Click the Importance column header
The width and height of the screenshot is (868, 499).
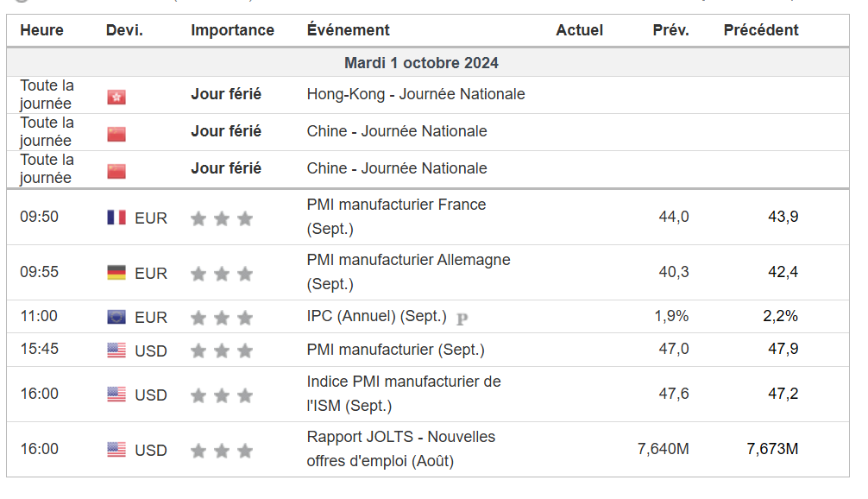tap(232, 30)
